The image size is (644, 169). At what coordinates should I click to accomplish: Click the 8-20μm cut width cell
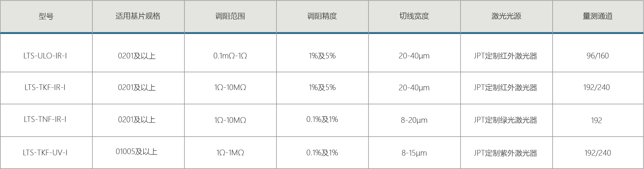414,120
